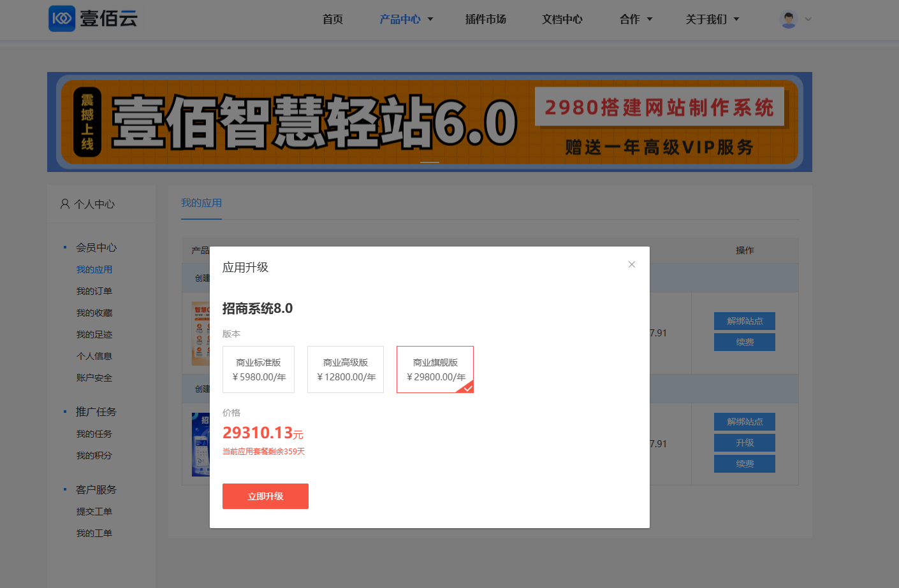Click the 29310.13元 price text

[263, 433]
